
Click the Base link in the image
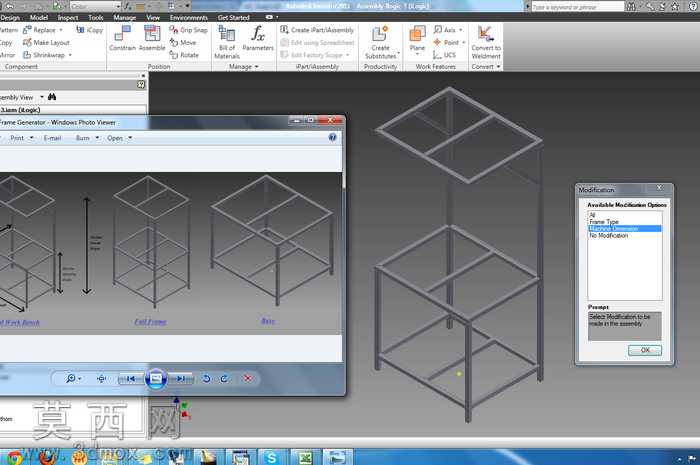click(268, 320)
